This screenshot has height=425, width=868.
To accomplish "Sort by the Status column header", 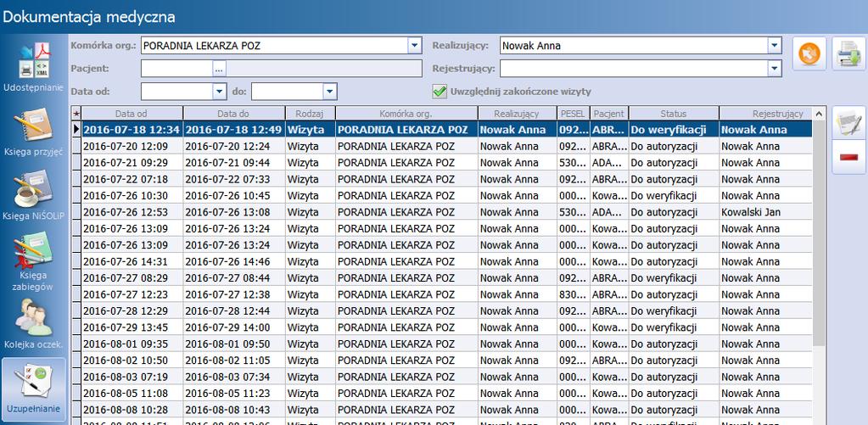I will point(674,114).
